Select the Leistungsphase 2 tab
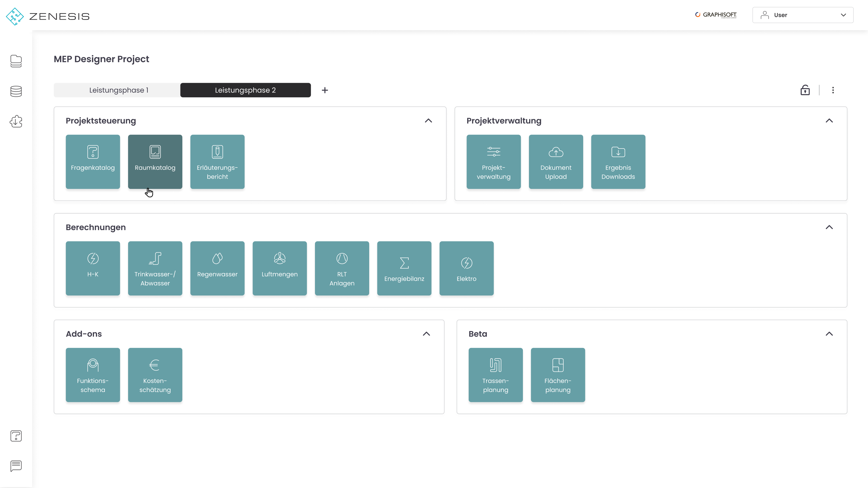 tap(245, 90)
